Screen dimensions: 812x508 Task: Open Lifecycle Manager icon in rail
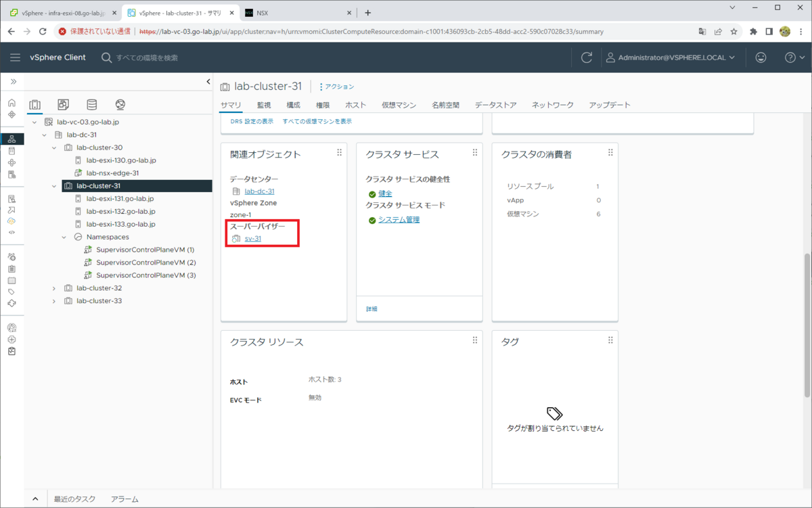[12, 303]
